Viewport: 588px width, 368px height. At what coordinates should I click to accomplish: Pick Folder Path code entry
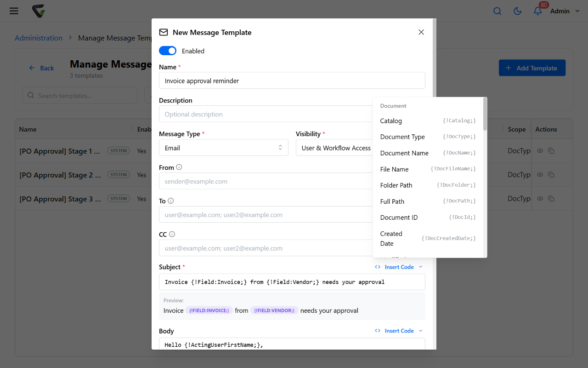point(428,185)
